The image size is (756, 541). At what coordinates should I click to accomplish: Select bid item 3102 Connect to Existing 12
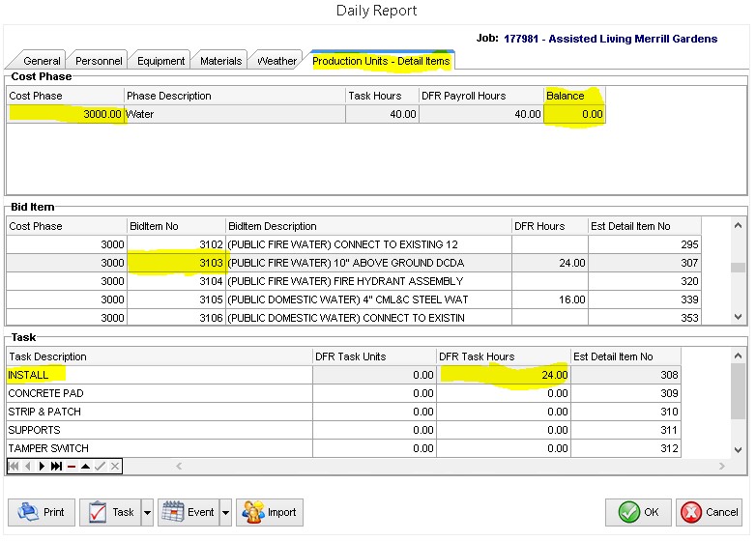pos(354,244)
